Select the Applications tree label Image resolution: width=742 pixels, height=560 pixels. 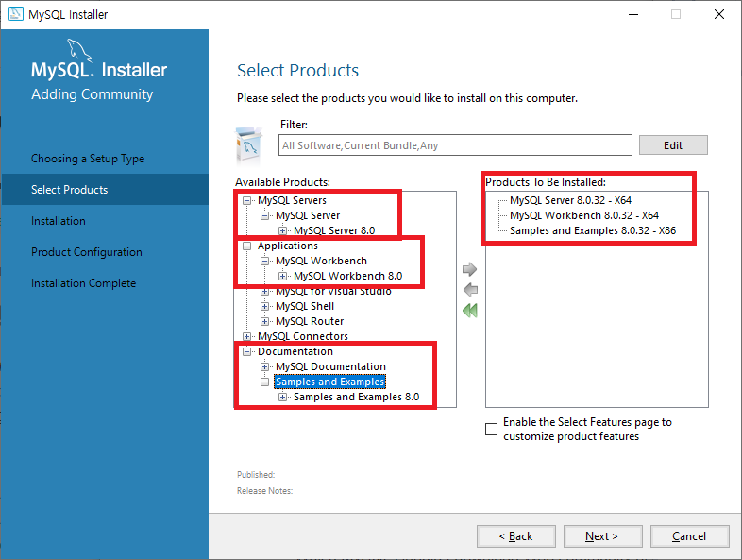pos(288,246)
